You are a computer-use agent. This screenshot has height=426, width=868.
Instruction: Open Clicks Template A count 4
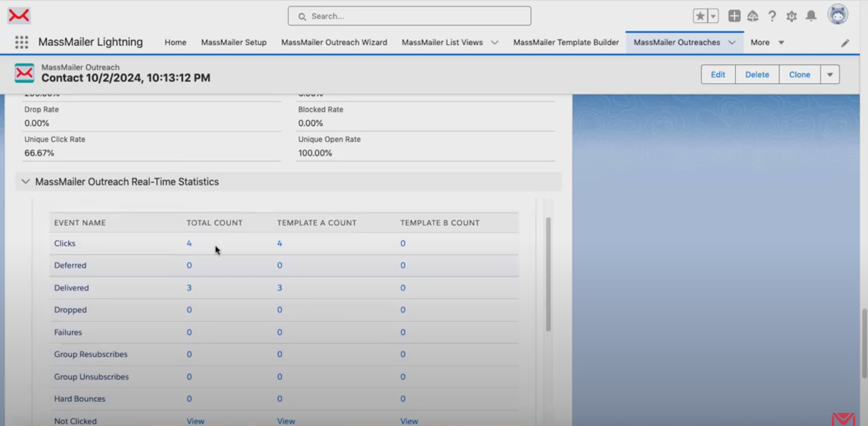point(279,243)
